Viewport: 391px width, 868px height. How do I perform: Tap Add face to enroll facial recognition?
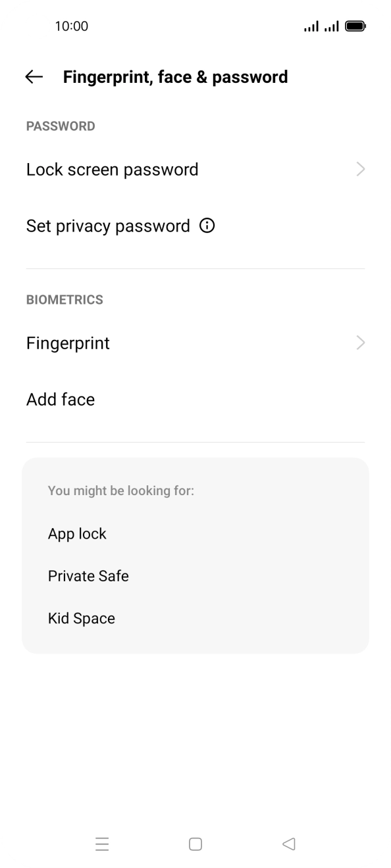tap(60, 399)
